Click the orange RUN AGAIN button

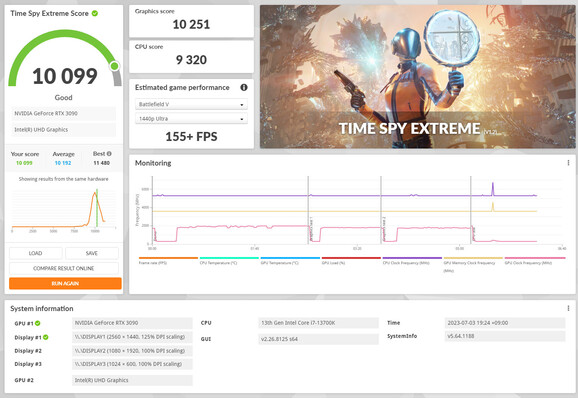(65, 283)
